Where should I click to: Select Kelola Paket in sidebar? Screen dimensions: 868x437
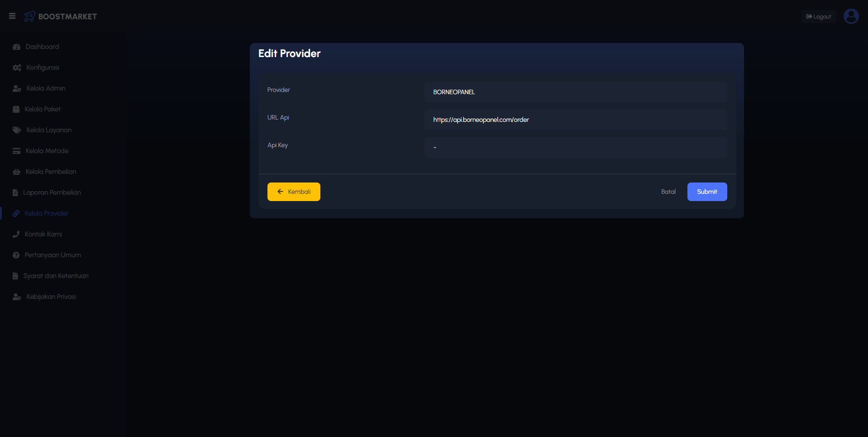(x=43, y=109)
